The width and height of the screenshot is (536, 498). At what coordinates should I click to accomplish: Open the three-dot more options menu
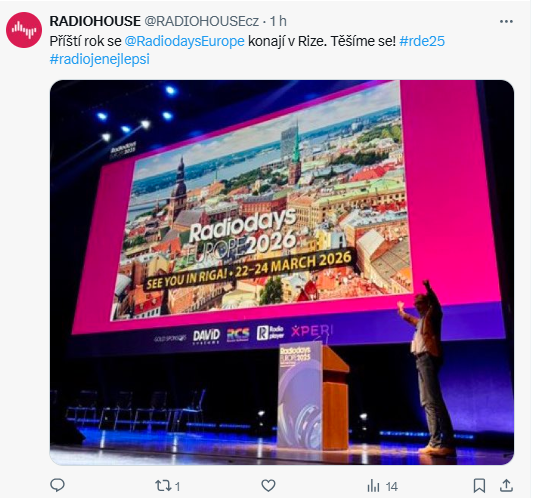pos(506,22)
